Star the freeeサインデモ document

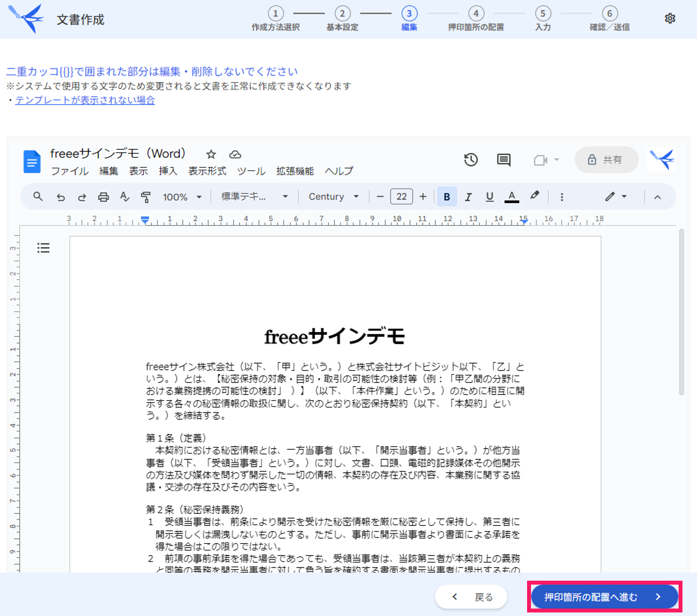[211, 154]
